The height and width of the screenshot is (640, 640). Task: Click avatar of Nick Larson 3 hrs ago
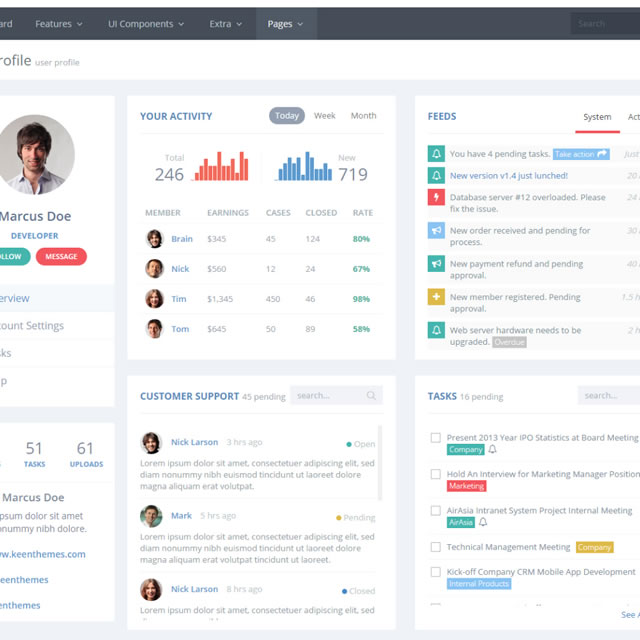click(x=151, y=443)
